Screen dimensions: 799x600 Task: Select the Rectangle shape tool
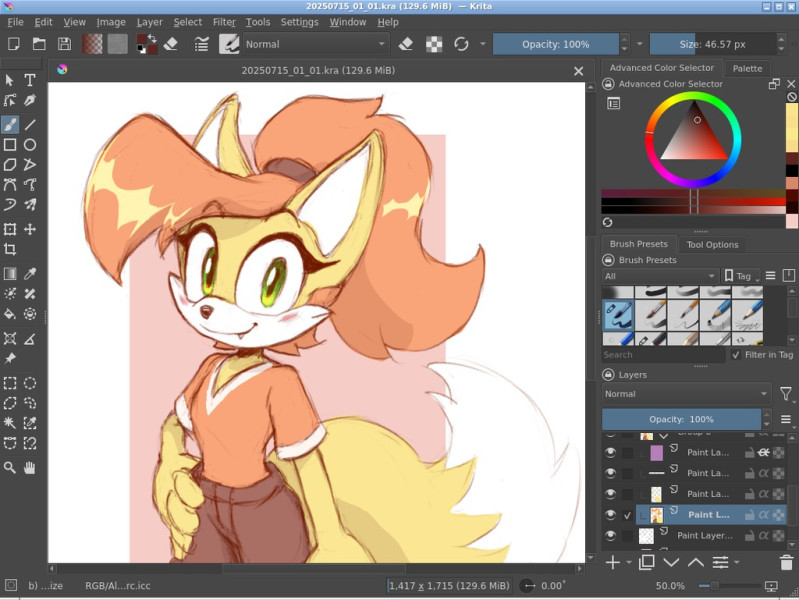(x=10, y=145)
